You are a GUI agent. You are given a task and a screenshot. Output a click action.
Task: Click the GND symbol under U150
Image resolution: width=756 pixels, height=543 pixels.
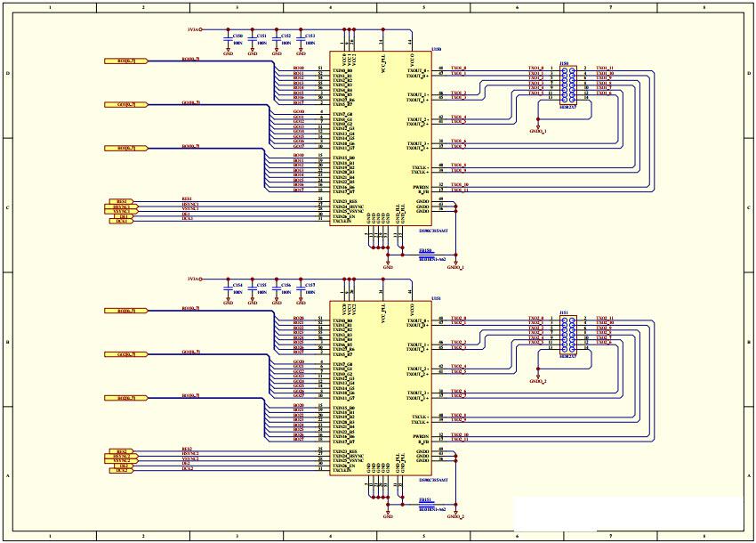(389, 263)
